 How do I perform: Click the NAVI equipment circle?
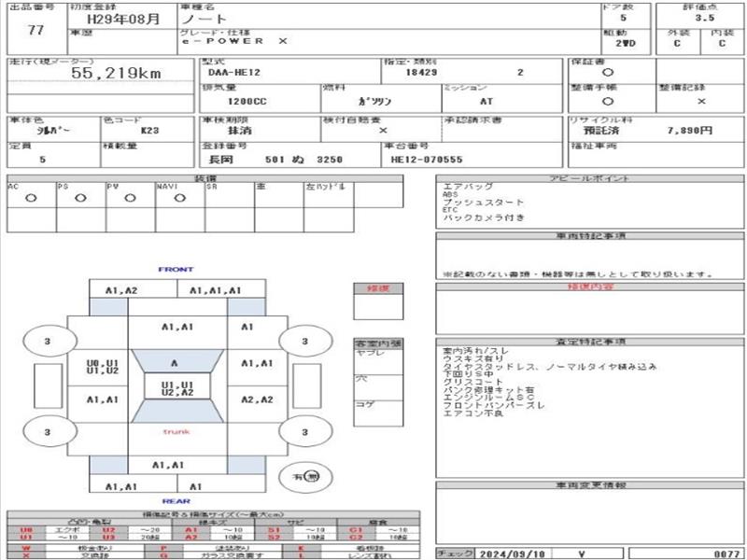179,198
